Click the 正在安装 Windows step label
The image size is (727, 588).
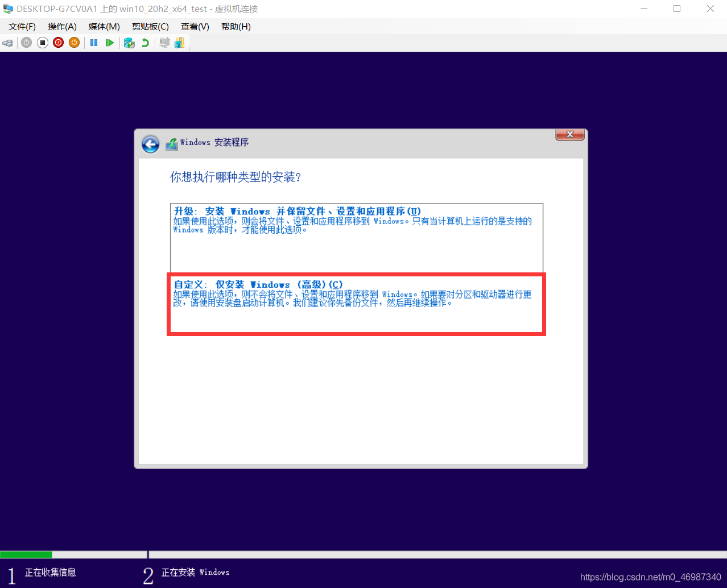tap(195, 572)
